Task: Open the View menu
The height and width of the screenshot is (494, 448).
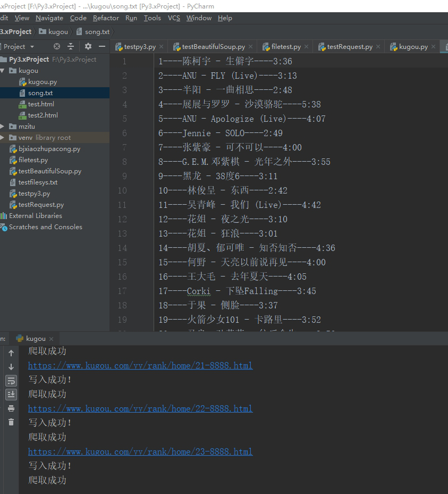Action: [22, 18]
